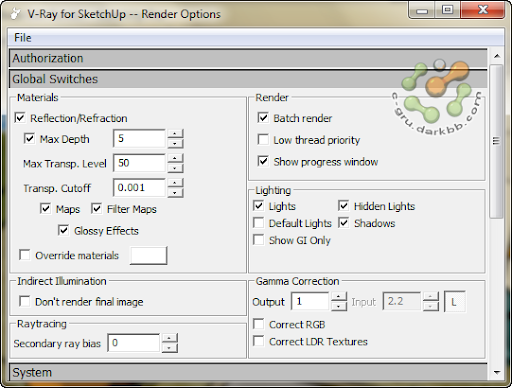
Task: Increase Secondary ray bias value
Action: tap(170, 338)
